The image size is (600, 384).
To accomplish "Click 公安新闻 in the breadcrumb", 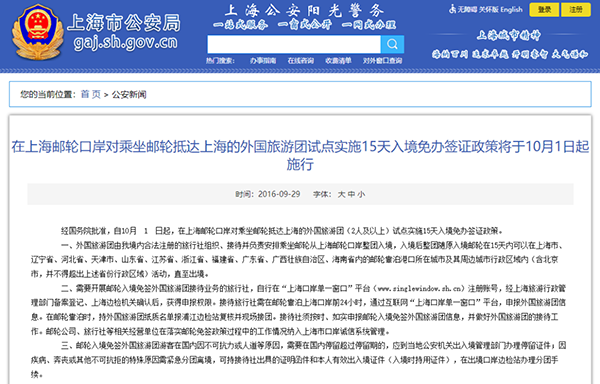I will tap(129, 94).
